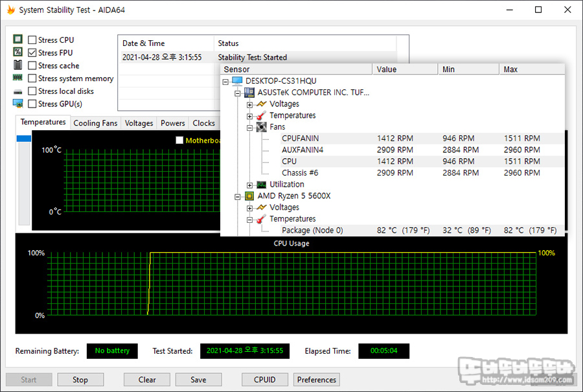Click the CPU chip icon beside Stress CPU
The height and width of the screenshot is (392, 583).
click(18, 39)
